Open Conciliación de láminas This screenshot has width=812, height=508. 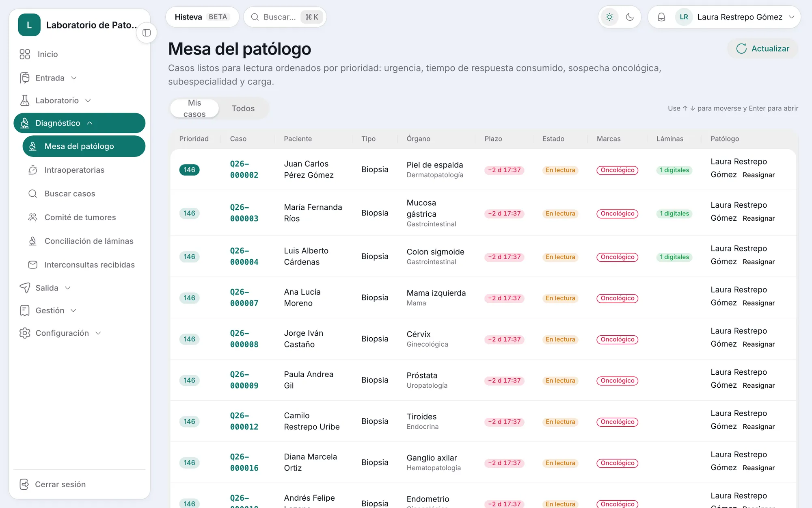pyautogui.click(x=84, y=241)
